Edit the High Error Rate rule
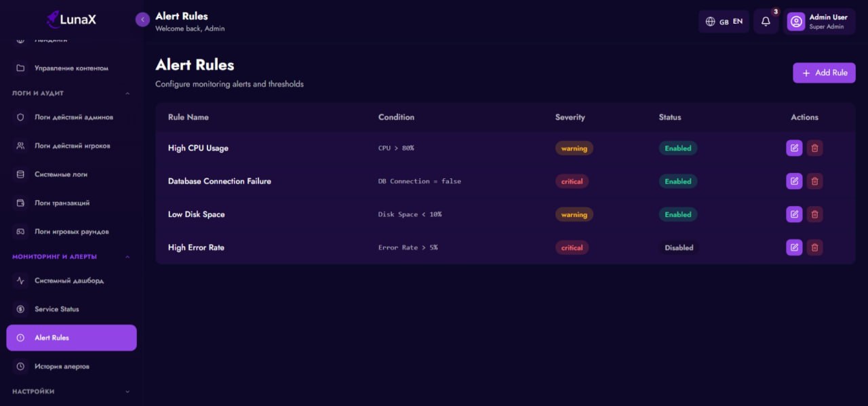Screen dimensions: 868x406 click(x=794, y=247)
